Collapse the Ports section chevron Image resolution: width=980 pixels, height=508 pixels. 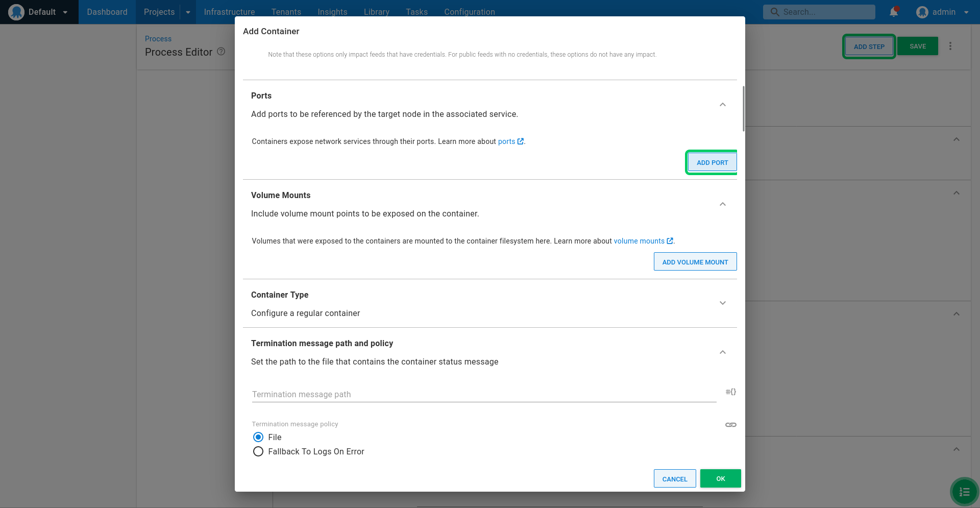723,105
